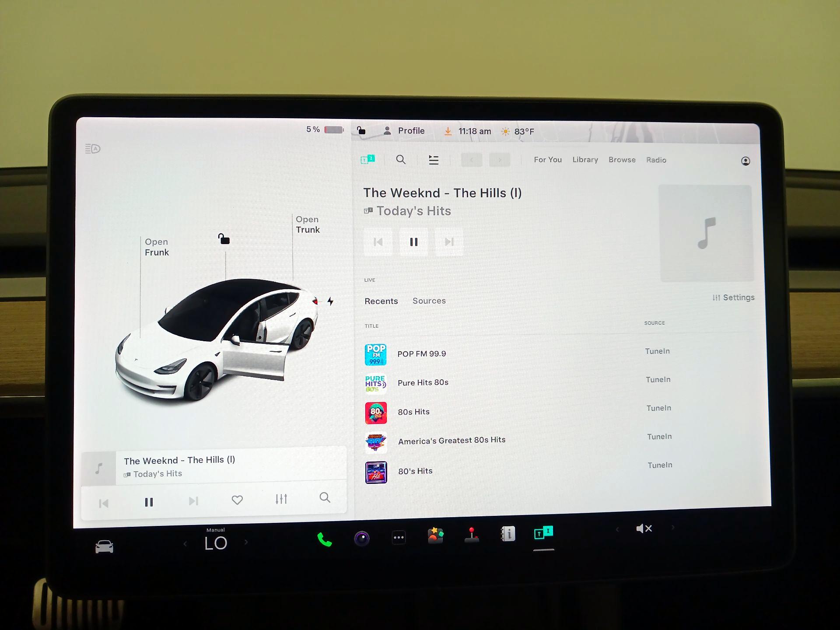Open the Arcade joystick app

pyautogui.click(x=472, y=535)
